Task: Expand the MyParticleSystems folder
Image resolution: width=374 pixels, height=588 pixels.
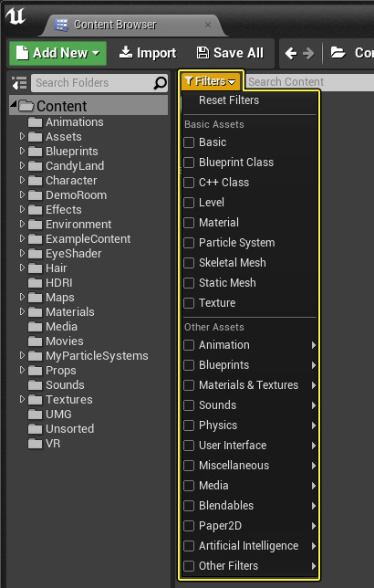Action: pyautogui.click(x=22, y=355)
